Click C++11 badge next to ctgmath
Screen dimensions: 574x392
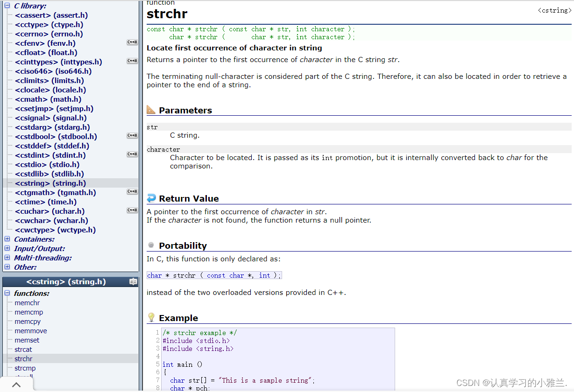(132, 192)
